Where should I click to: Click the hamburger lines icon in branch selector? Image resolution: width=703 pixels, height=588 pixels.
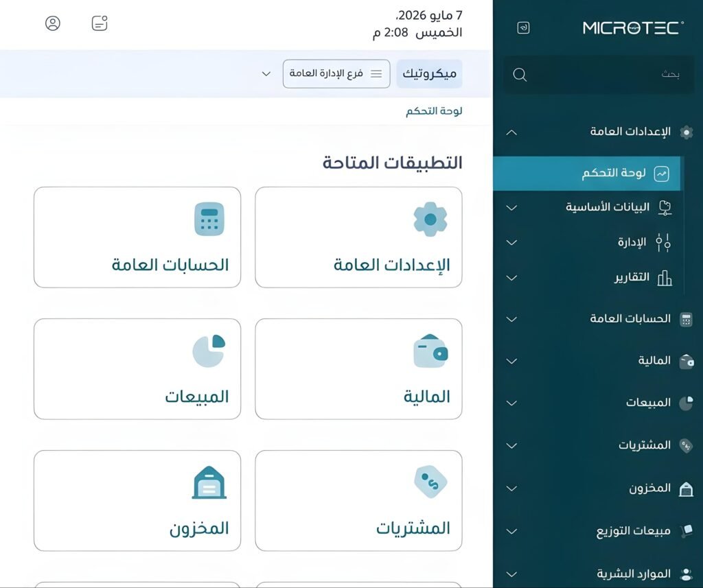click(377, 74)
